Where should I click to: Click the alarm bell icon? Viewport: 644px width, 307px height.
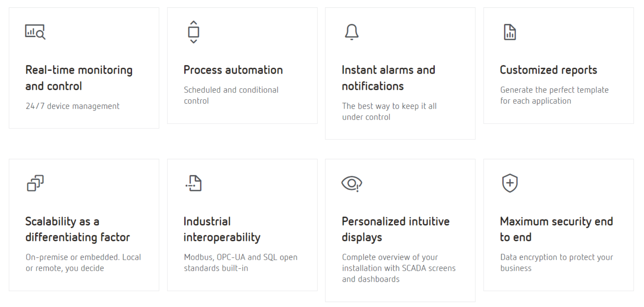[352, 32]
